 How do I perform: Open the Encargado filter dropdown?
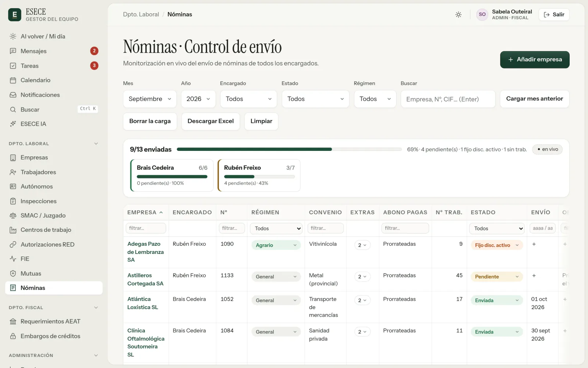pos(248,99)
